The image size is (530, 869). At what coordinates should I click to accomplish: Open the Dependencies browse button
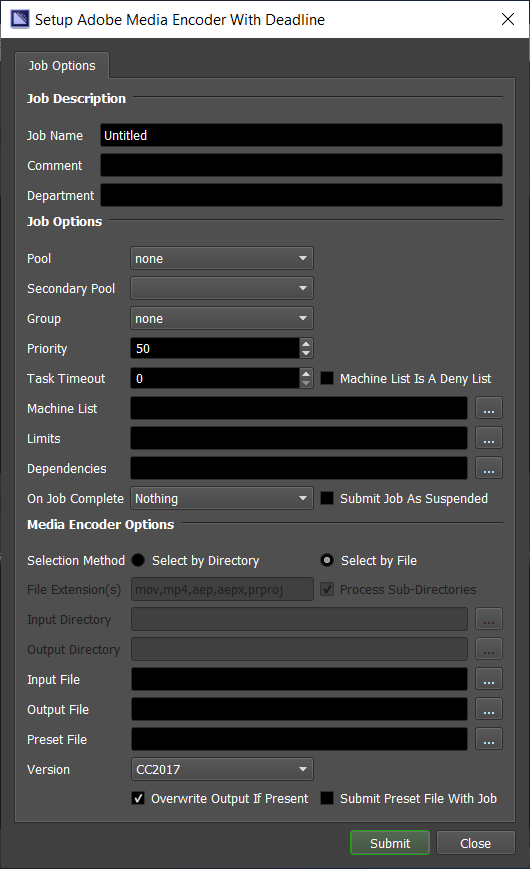[488, 468]
